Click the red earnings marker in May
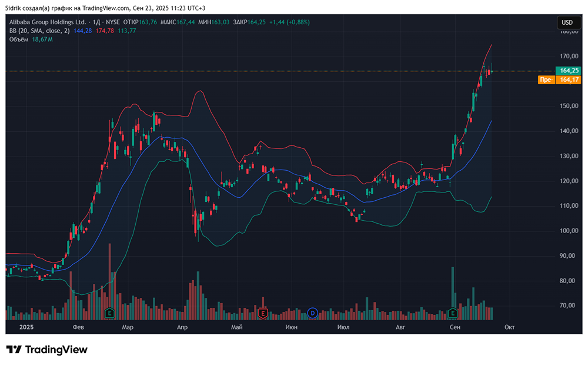The image size is (588, 365). (x=262, y=313)
